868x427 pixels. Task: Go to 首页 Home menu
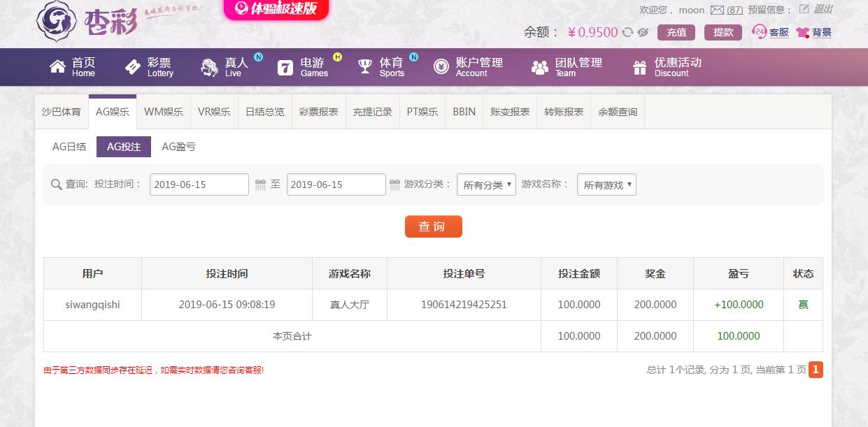point(83,67)
